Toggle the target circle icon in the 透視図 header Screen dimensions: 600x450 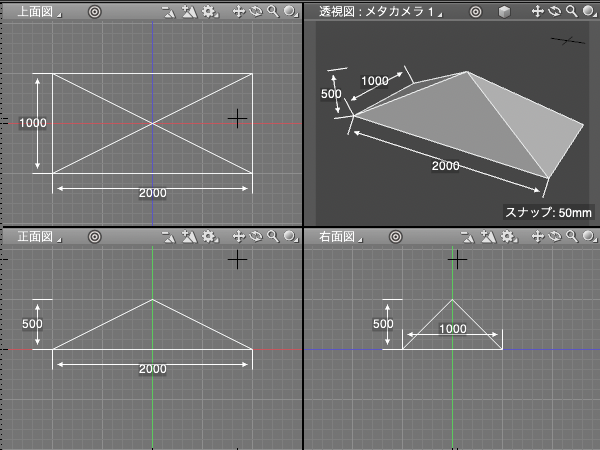[475, 11]
